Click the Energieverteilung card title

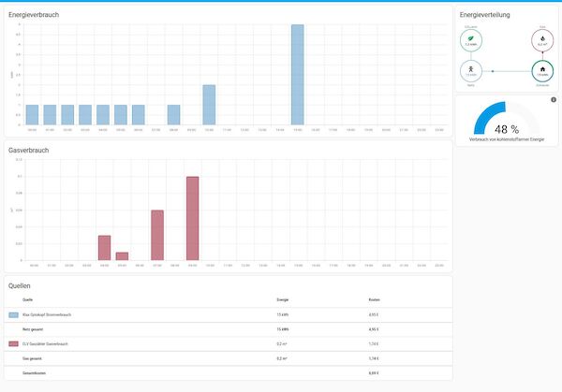point(484,15)
